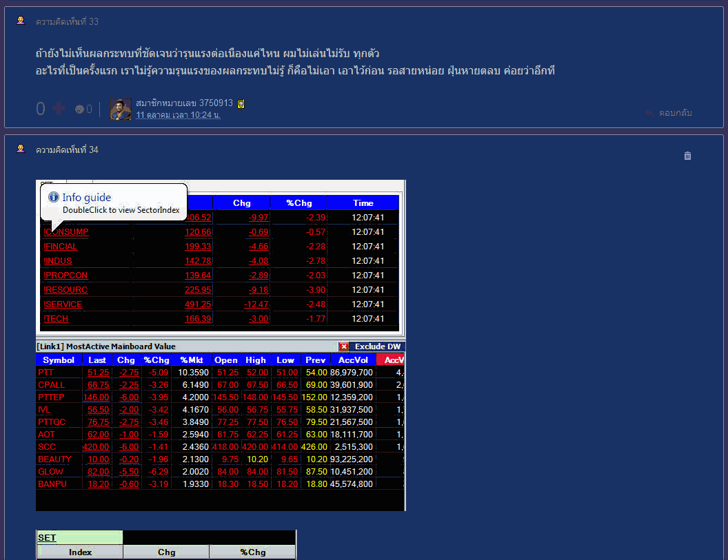
Task: Open the 11 ตุลาคม 10:24 timestamp link
Action: coord(179,115)
